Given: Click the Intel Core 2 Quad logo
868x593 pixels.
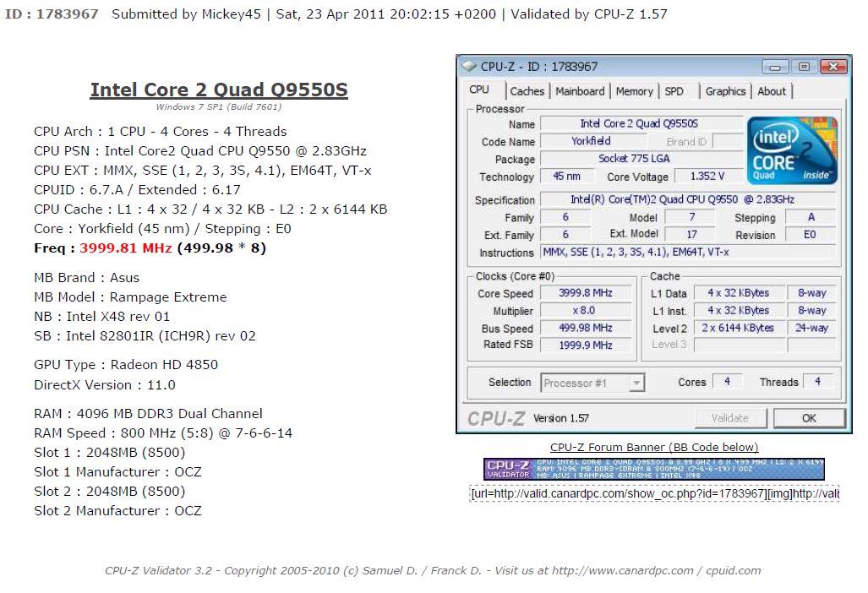Looking at the screenshot, I should [x=792, y=150].
